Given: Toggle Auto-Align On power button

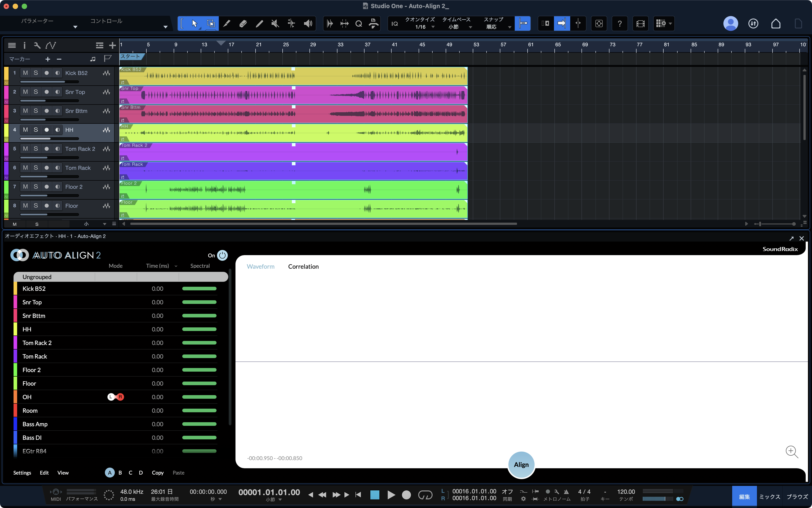Looking at the screenshot, I should click(x=222, y=255).
